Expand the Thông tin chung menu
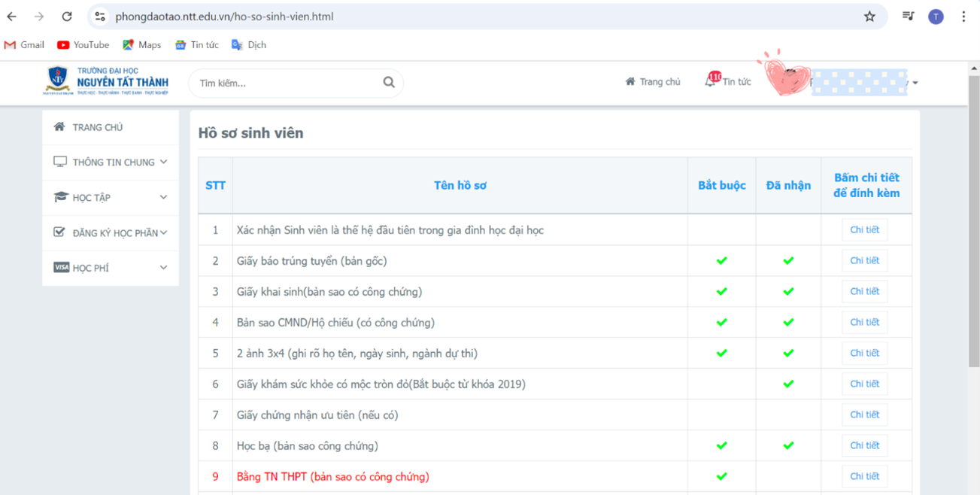 [111, 162]
